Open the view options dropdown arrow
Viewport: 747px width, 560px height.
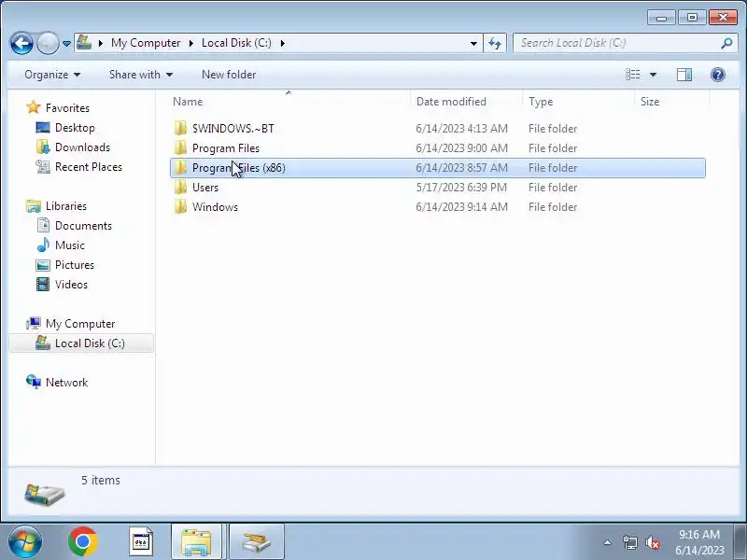(x=653, y=75)
